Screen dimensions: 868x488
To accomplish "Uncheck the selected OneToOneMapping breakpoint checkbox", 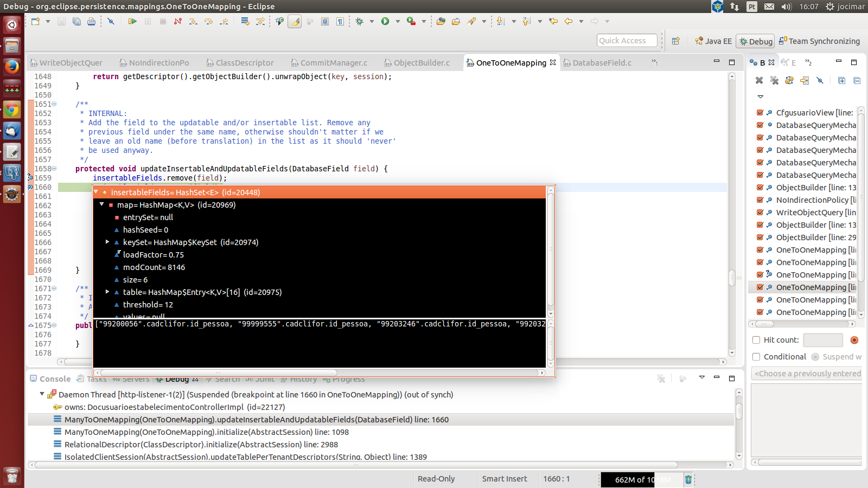I will click(x=760, y=287).
